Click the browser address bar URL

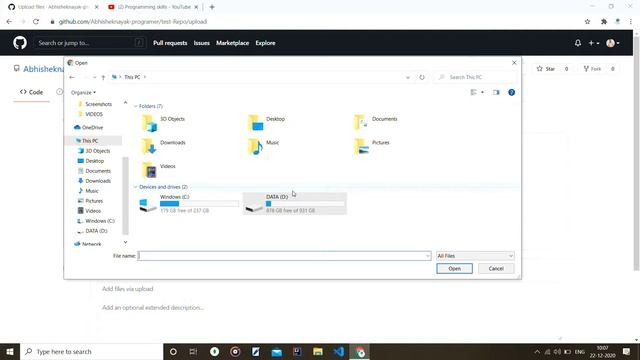(133, 22)
